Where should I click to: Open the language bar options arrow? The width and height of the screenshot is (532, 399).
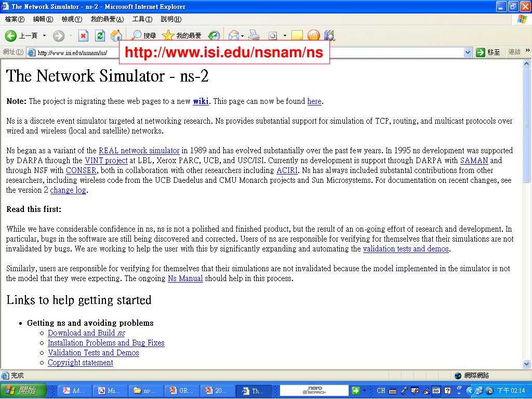459,393
